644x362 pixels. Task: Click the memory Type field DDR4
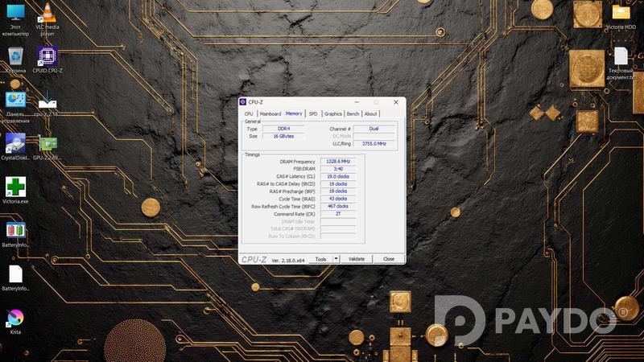pos(283,129)
